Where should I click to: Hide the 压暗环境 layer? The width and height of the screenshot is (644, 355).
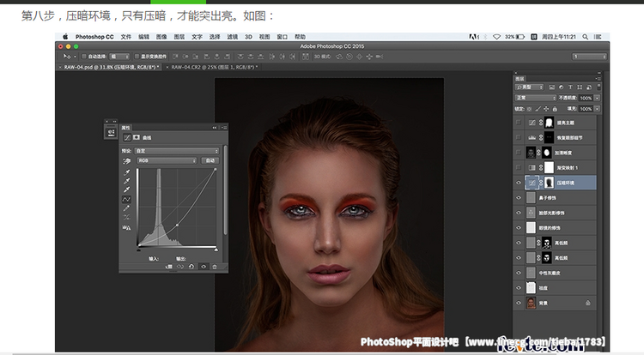click(519, 183)
